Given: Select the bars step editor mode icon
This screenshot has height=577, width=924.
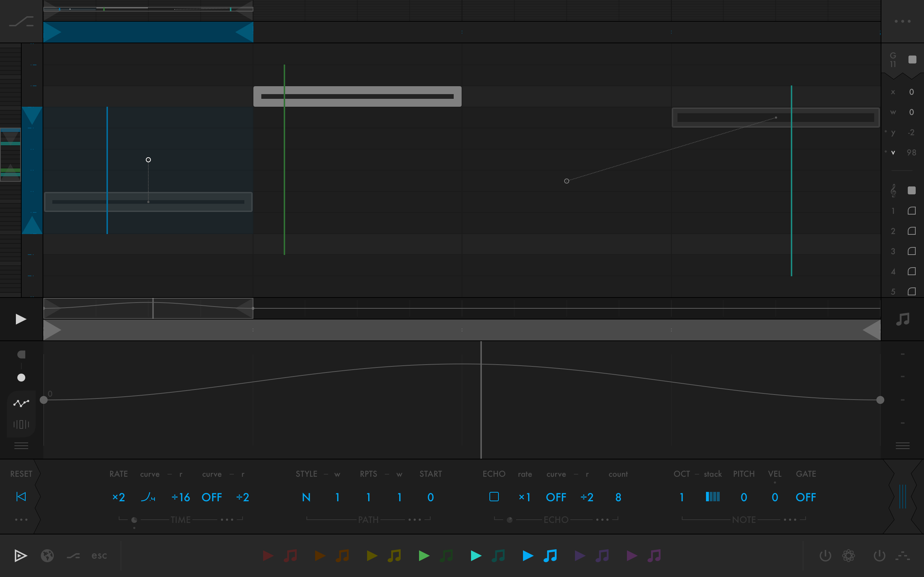Looking at the screenshot, I should (x=21, y=424).
